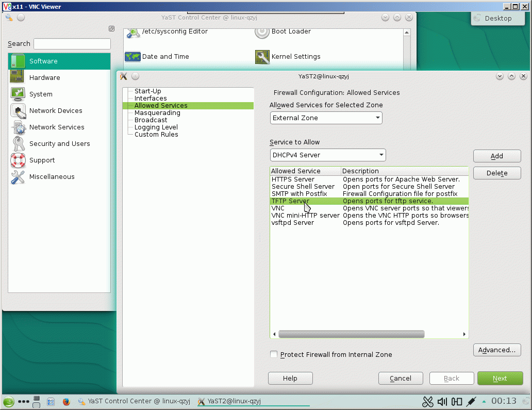Collapse the YaST2 window with titlebar chevron

pyautogui.click(x=500, y=76)
